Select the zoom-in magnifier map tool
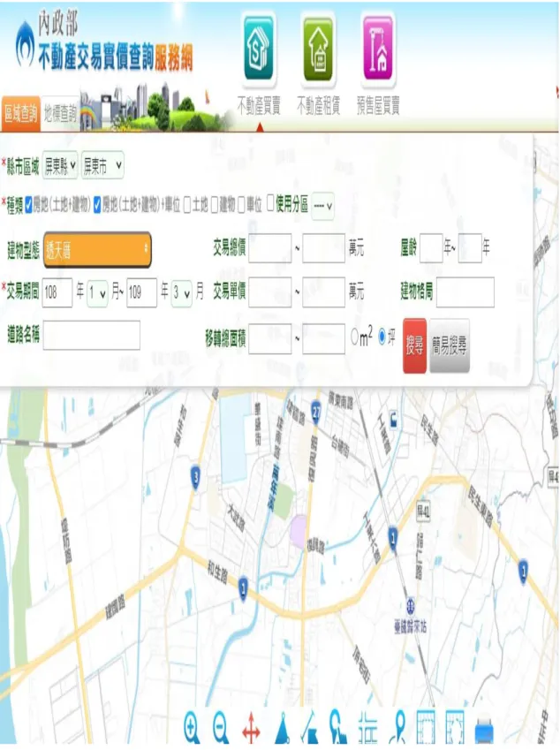 [192, 728]
